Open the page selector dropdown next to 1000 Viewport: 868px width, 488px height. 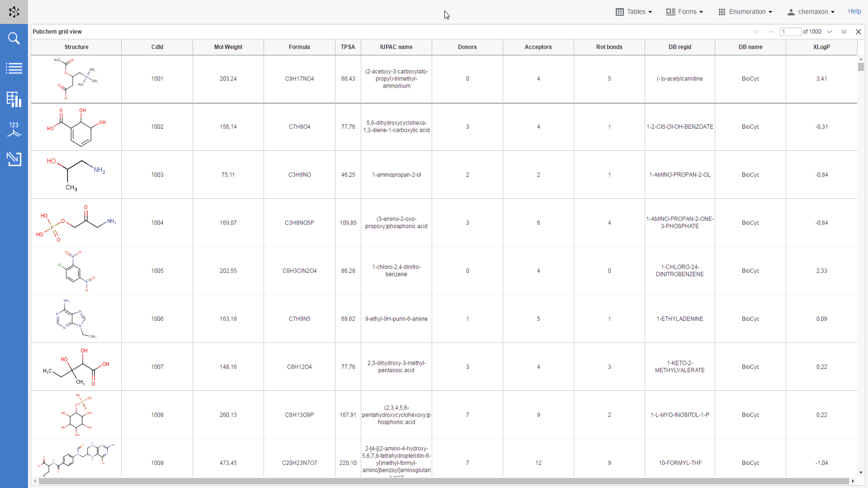click(x=830, y=32)
